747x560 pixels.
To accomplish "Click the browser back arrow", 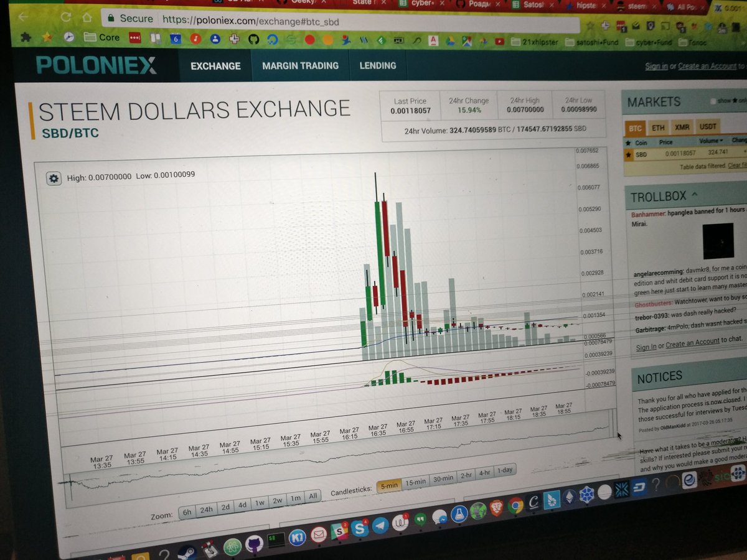I will 23,16.
